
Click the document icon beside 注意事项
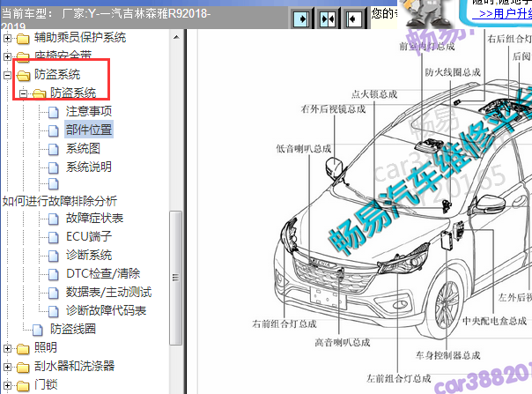pos(53,112)
